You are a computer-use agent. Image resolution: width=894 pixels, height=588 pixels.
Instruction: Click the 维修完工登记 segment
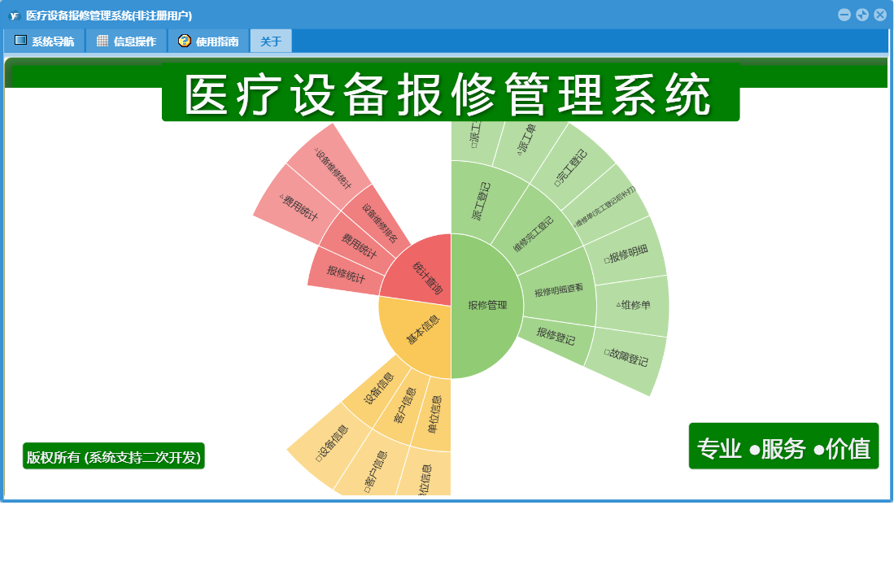[x=534, y=233]
